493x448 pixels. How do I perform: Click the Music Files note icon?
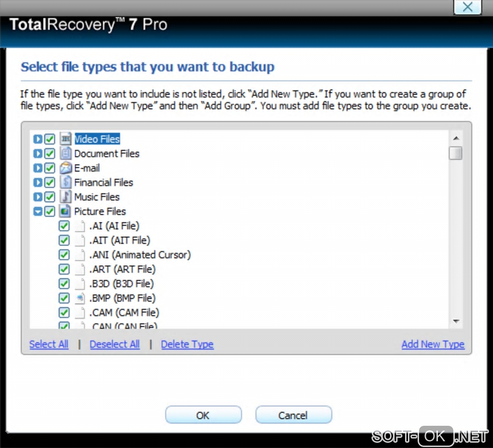point(65,197)
